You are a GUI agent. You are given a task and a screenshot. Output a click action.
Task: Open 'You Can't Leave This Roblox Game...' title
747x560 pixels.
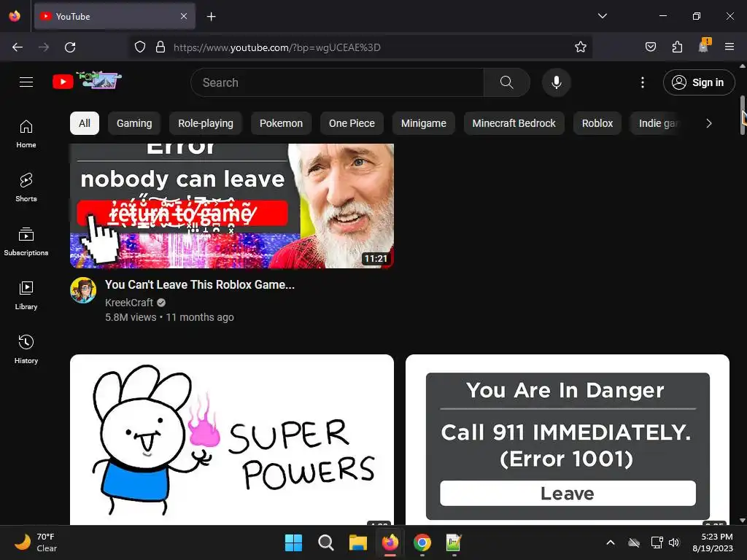click(x=200, y=285)
